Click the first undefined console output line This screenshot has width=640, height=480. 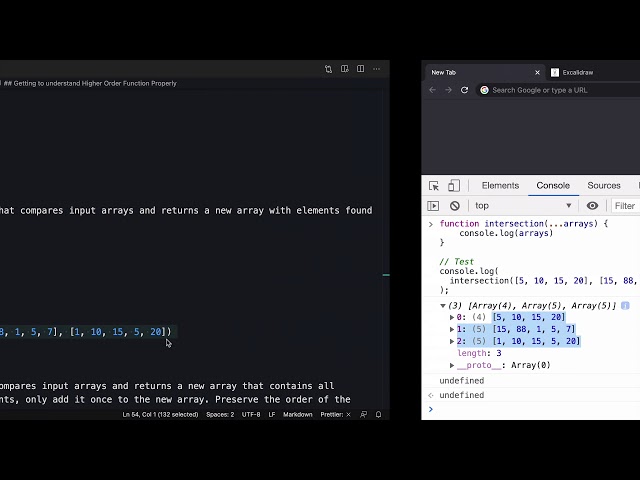tap(462, 381)
